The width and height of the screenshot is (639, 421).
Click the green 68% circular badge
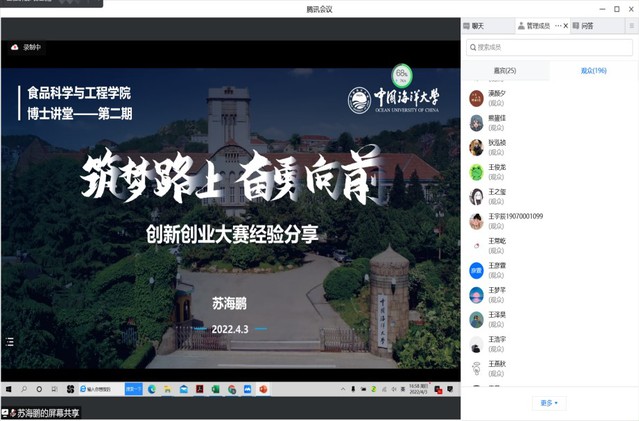pos(401,75)
